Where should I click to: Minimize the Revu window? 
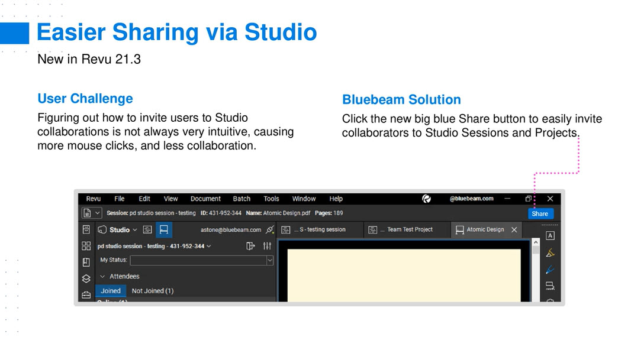click(x=508, y=199)
